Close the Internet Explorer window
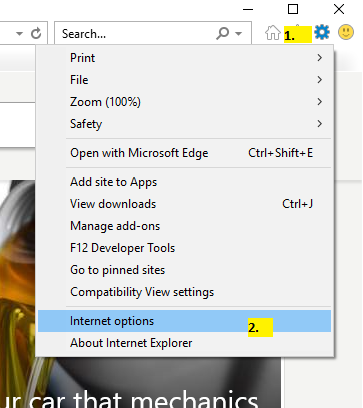Screen dimensions: 363x408 (x=339, y=9)
